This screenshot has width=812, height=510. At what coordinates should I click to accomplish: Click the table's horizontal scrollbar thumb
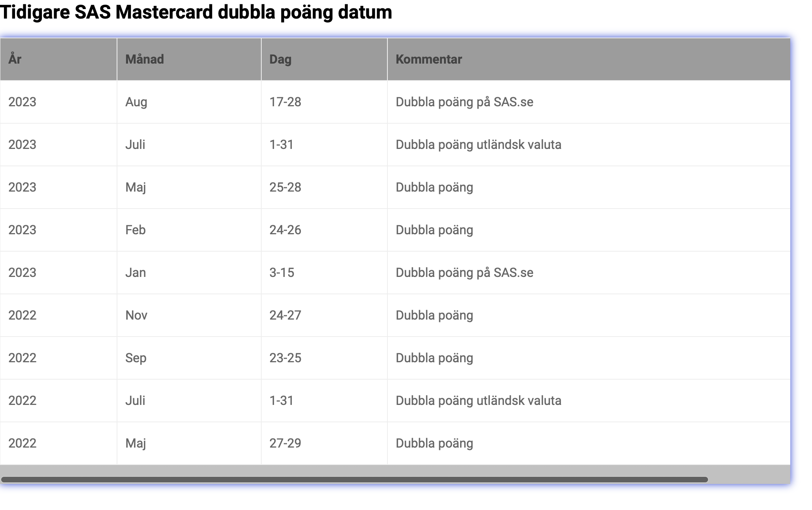click(354, 480)
